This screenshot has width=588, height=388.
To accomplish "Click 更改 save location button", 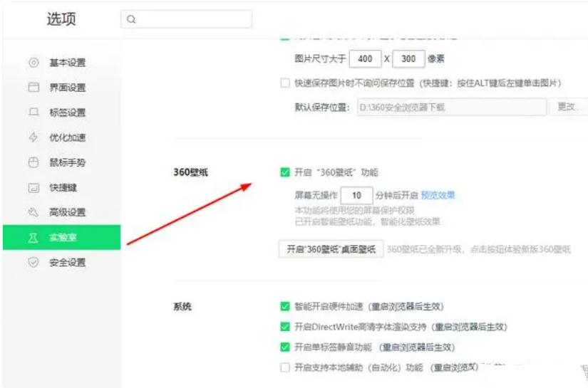I will [x=568, y=107].
